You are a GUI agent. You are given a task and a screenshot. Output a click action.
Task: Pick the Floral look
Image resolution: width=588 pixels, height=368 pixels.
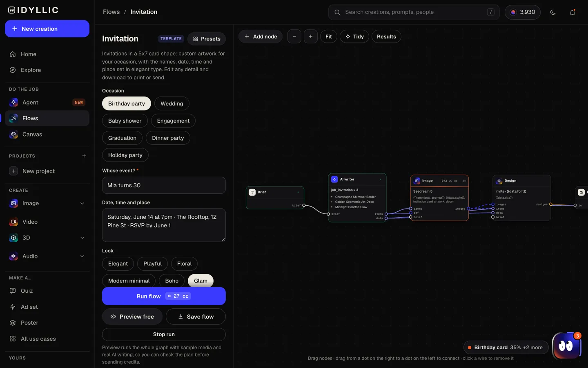pyautogui.click(x=184, y=263)
